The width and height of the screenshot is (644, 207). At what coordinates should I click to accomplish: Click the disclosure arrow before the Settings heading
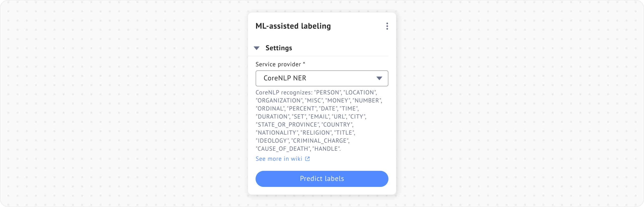tap(257, 48)
